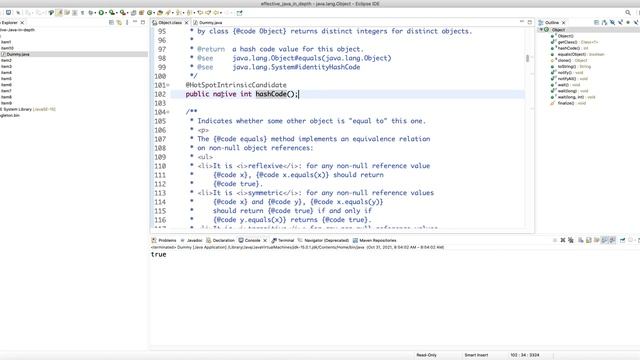
Task: Click the New Java Class icon in toolbar
Action: (x=149, y=13)
